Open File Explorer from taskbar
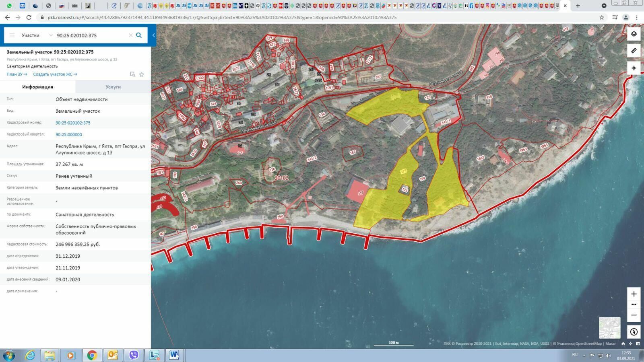Screen dimensions: 644x362 click(x=50, y=356)
